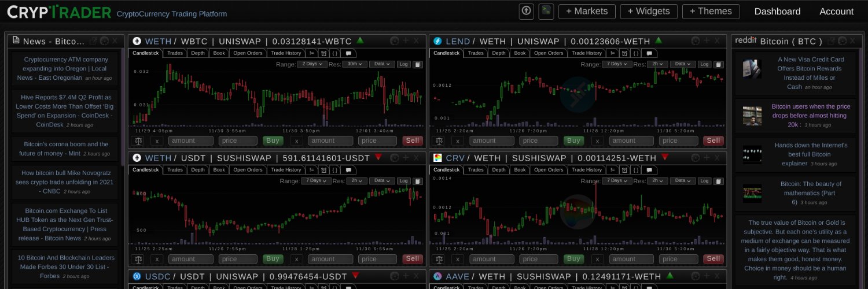The width and height of the screenshot is (868, 289).
Task: Toggle Log scale on WETH/USDT chart
Action: [x=404, y=181]
